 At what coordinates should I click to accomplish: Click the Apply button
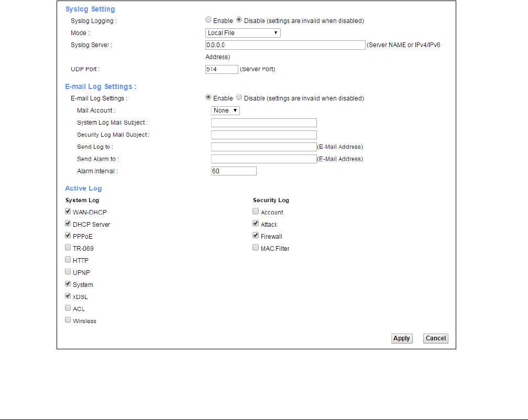(x=402, y=338)
